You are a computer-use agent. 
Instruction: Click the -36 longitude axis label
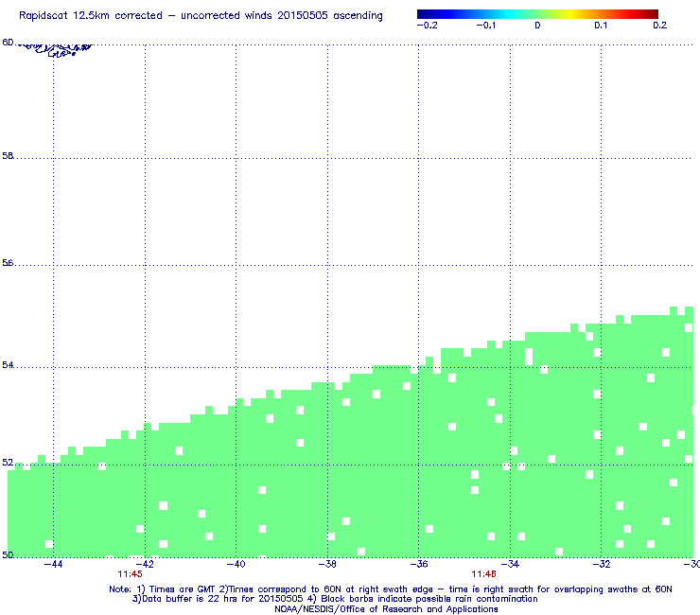[419, 564]
